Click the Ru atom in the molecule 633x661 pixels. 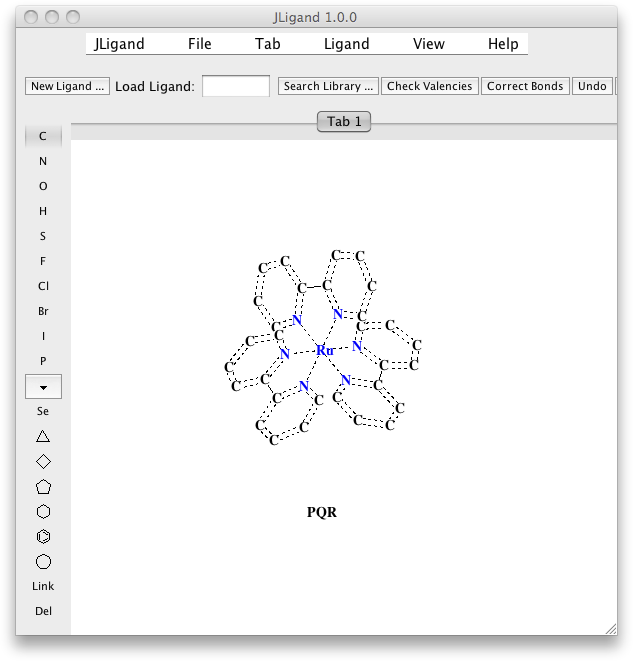point(324,351)
